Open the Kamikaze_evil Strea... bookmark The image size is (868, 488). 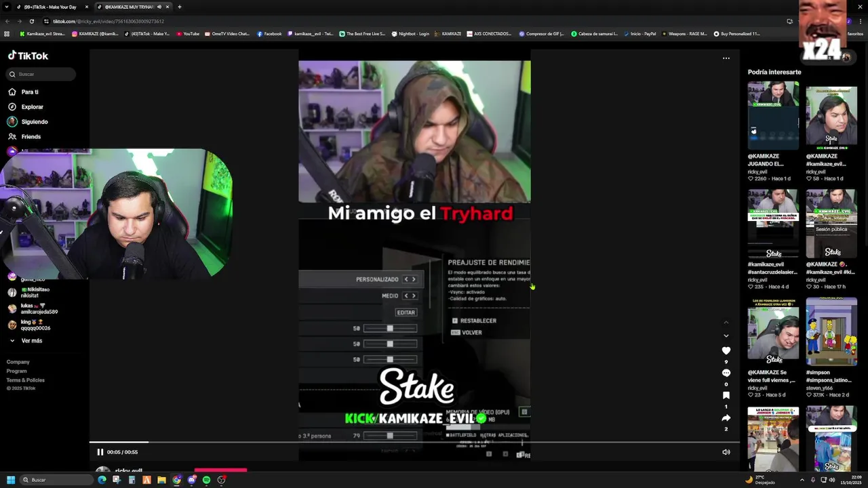43,33
